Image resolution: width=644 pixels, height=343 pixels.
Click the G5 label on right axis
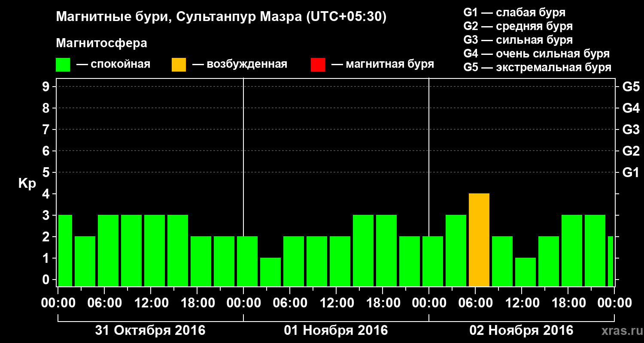click(x=631, y=87)
